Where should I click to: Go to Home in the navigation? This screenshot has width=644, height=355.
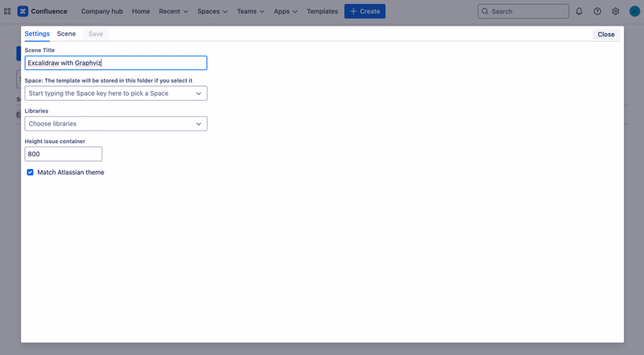(x=141, y=11)
